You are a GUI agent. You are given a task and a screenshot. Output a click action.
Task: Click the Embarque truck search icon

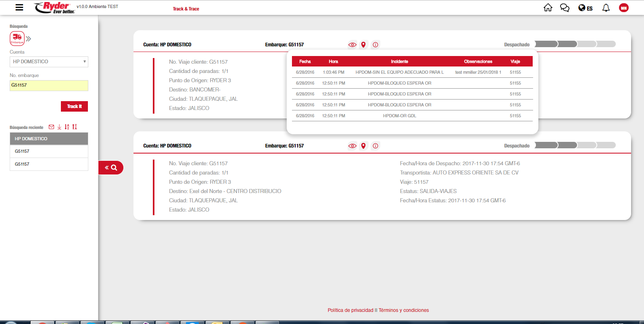[x=17, y=38]
